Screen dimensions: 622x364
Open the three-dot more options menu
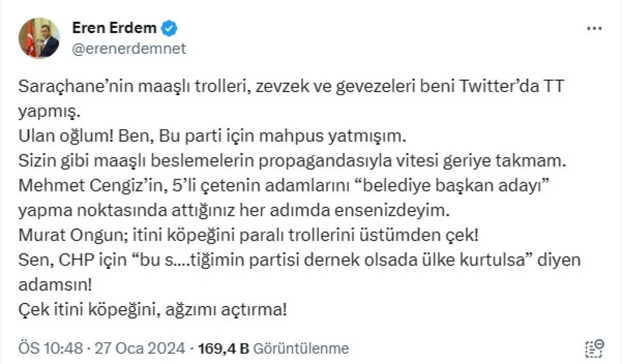pos(593,29)
